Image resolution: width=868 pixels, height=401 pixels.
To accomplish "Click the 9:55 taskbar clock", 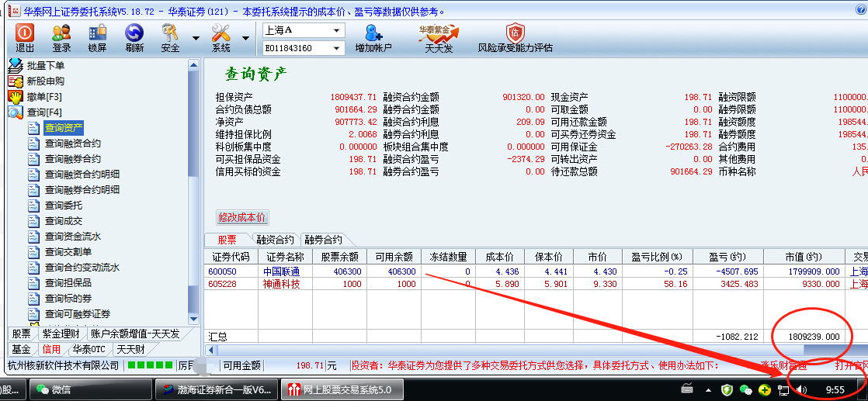I will tap(835, 390).
